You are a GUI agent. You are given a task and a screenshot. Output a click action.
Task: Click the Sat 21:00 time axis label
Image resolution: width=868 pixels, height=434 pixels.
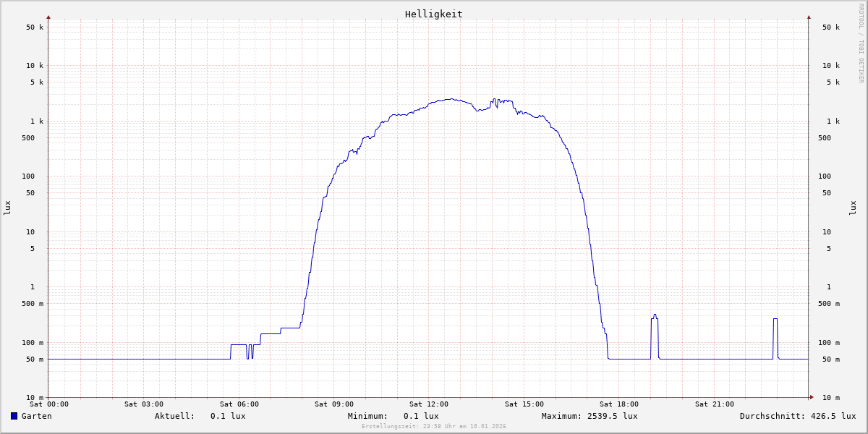click(714, 404)
